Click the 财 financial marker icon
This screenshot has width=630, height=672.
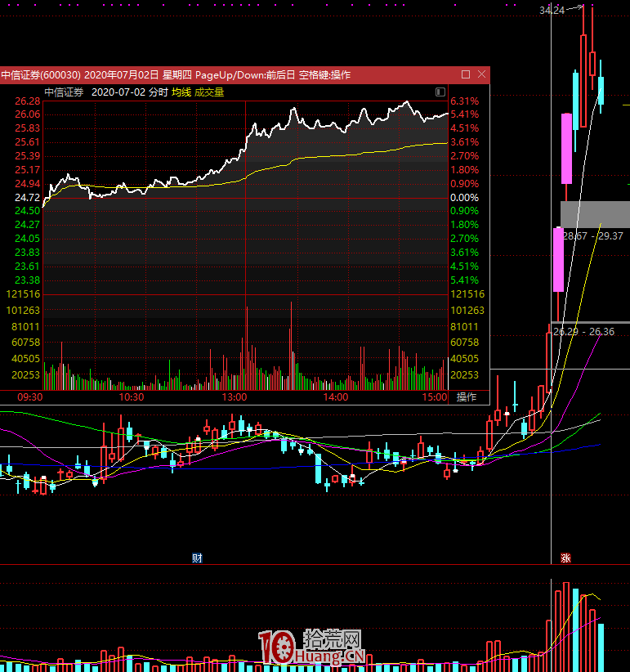[x=197, y=558]
